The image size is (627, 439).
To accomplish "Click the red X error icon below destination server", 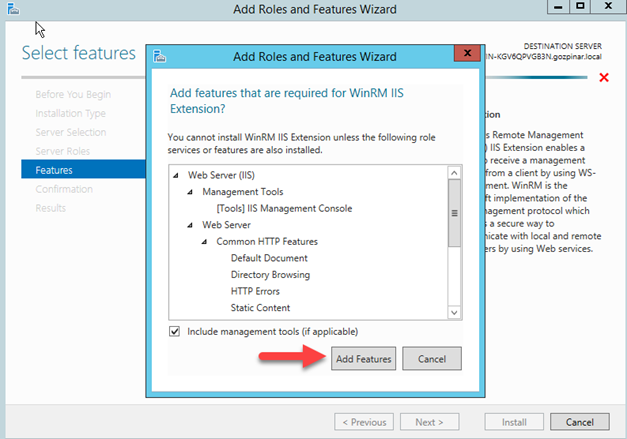I will point(604,77).
